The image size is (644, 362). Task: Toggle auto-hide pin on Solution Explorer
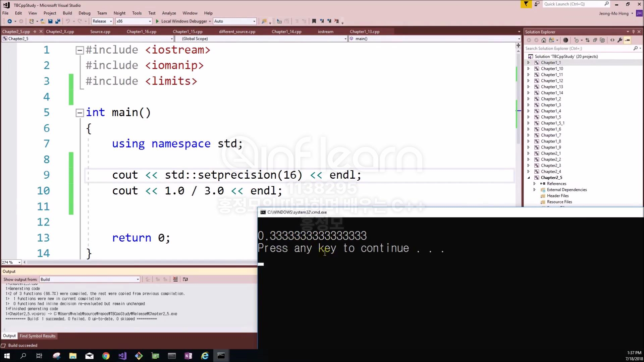(633, 32)
